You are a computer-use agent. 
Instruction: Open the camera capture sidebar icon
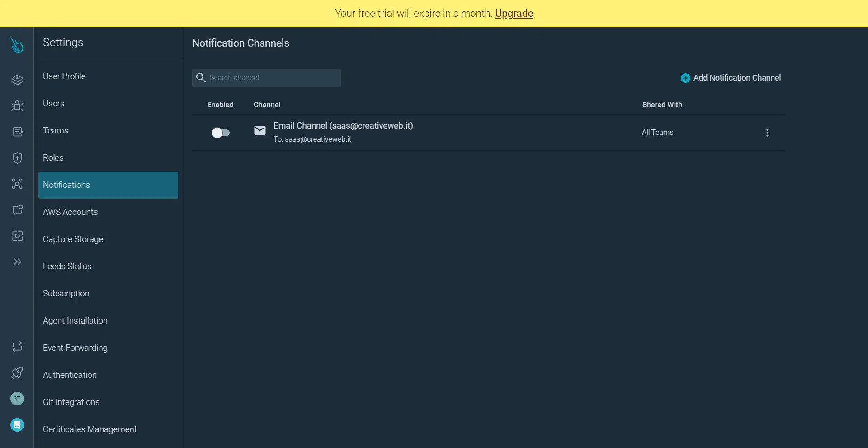17,236
